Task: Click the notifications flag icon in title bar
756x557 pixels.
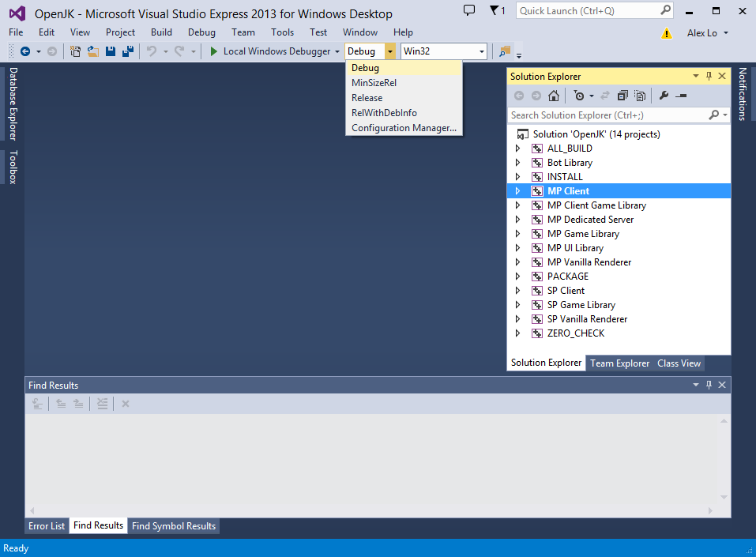Action: (x=496, y=11)
